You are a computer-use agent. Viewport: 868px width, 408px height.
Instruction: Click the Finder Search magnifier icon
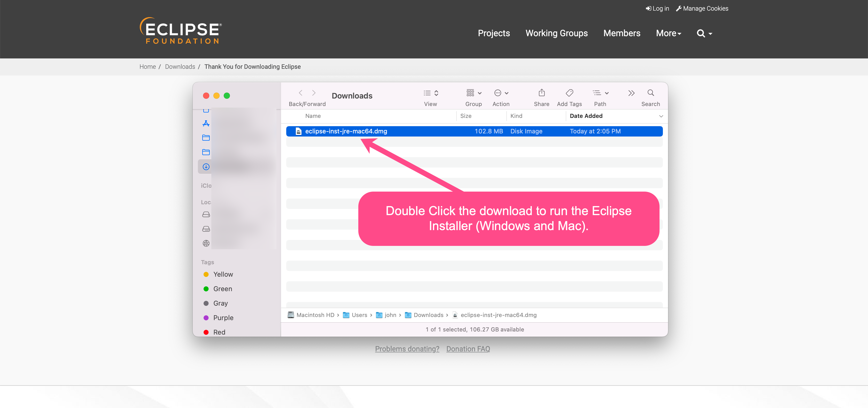click(x=650, y=93)
